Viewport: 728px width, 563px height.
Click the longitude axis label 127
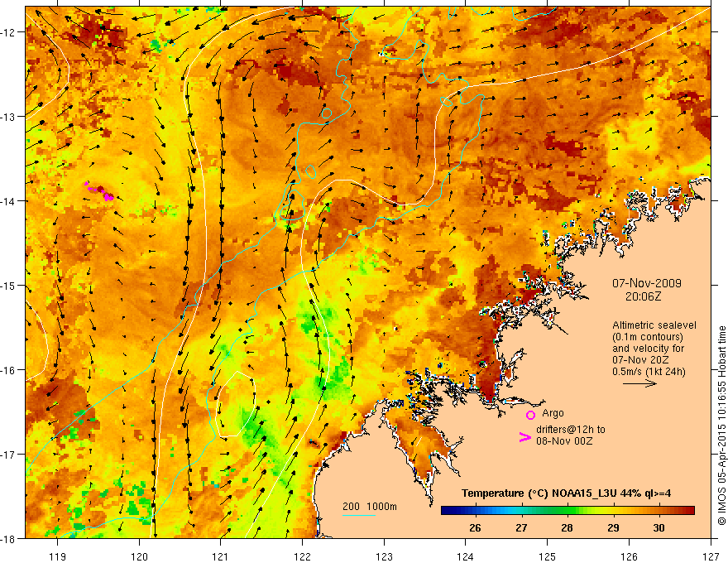coord(711,556)
